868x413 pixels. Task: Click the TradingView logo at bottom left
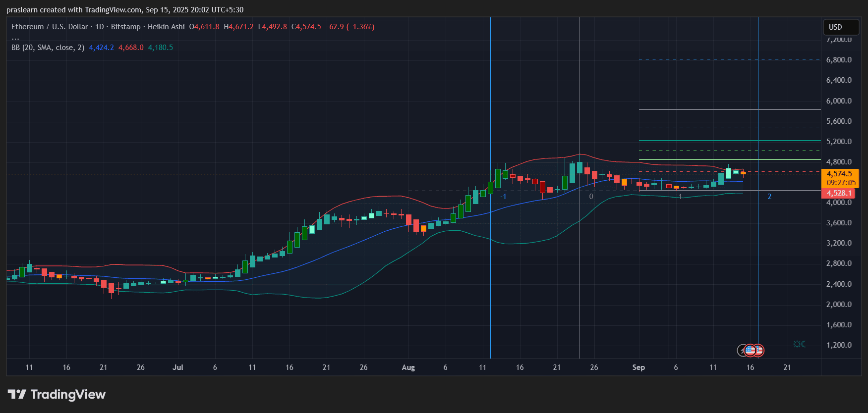tap(57, 394)
